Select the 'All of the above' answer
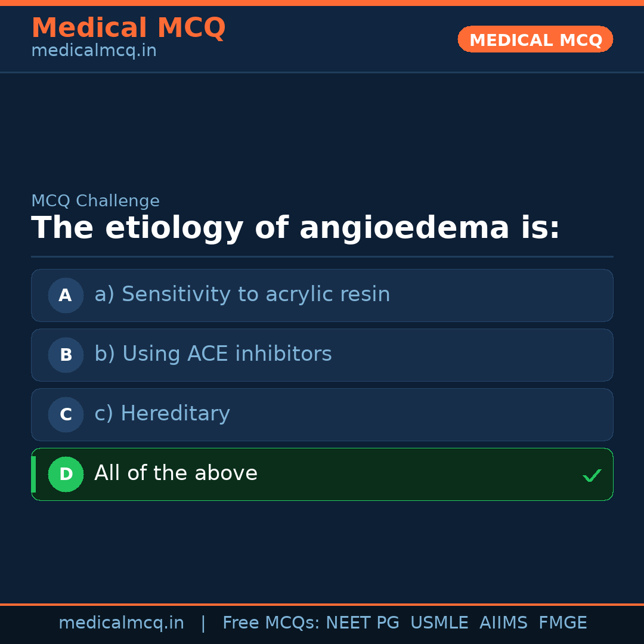Image resolution: width=644 pixels, height=644 pixels. coord(176,473)
